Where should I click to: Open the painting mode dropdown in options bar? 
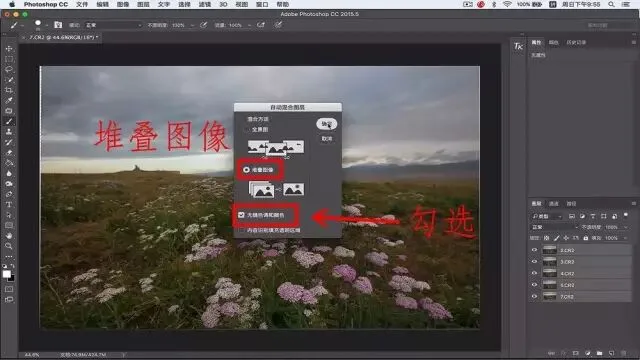[113, 25]
